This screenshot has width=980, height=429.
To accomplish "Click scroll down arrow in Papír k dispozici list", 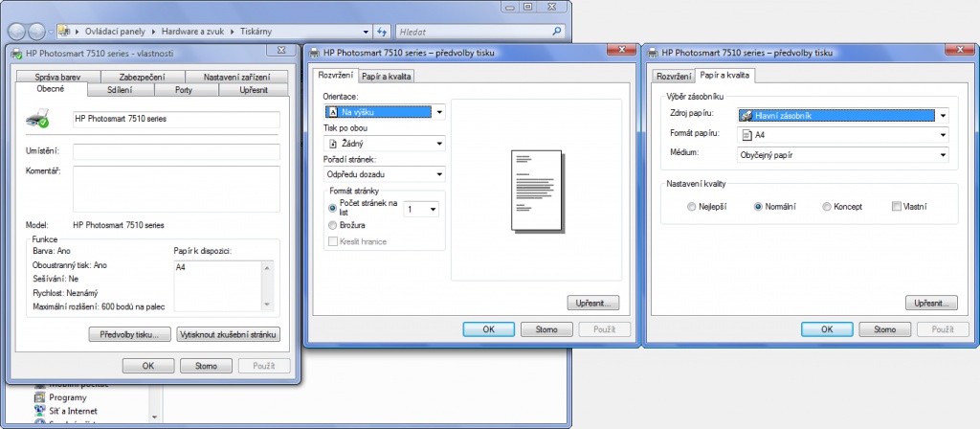I will 268,305.
